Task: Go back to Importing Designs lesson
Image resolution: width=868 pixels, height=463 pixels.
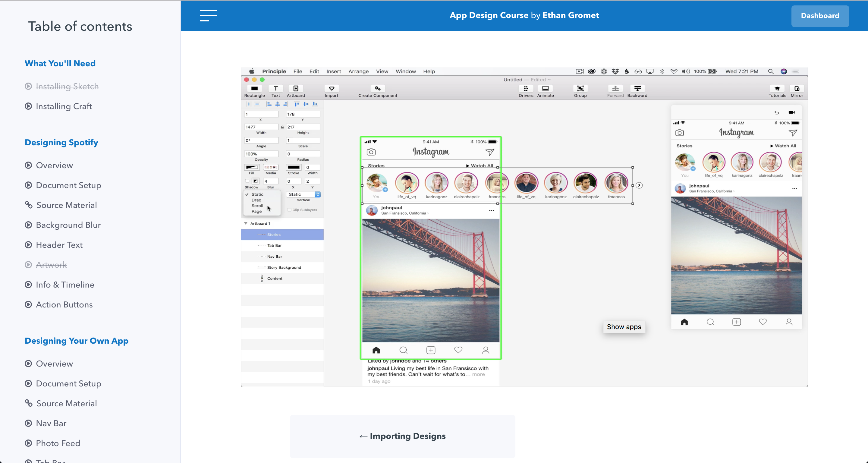Action: 402,436
